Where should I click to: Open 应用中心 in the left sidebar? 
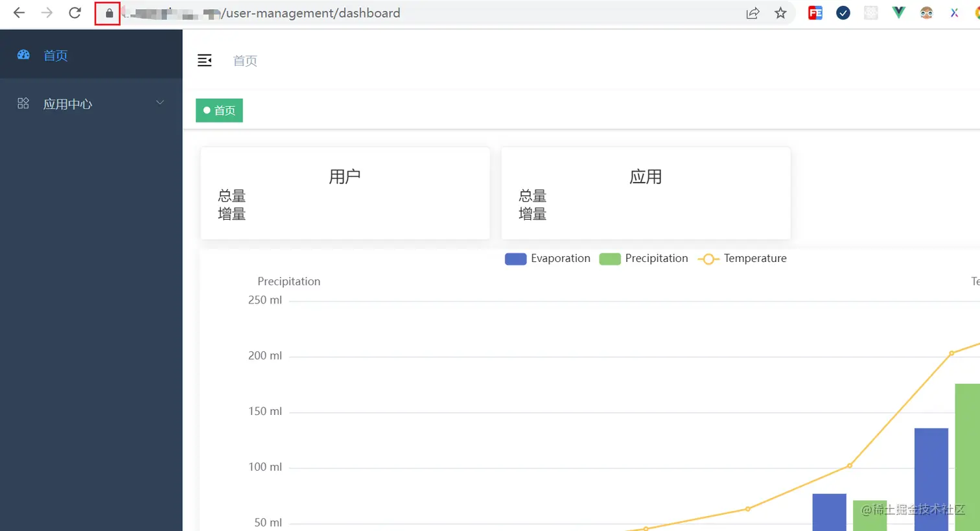tap(91, 104)
